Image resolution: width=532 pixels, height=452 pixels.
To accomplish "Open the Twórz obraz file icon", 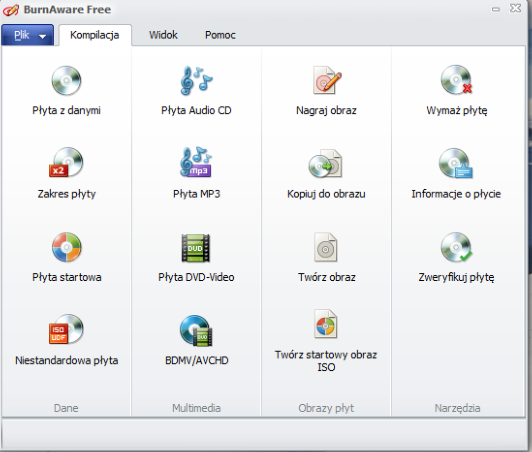I will point(326,247).
